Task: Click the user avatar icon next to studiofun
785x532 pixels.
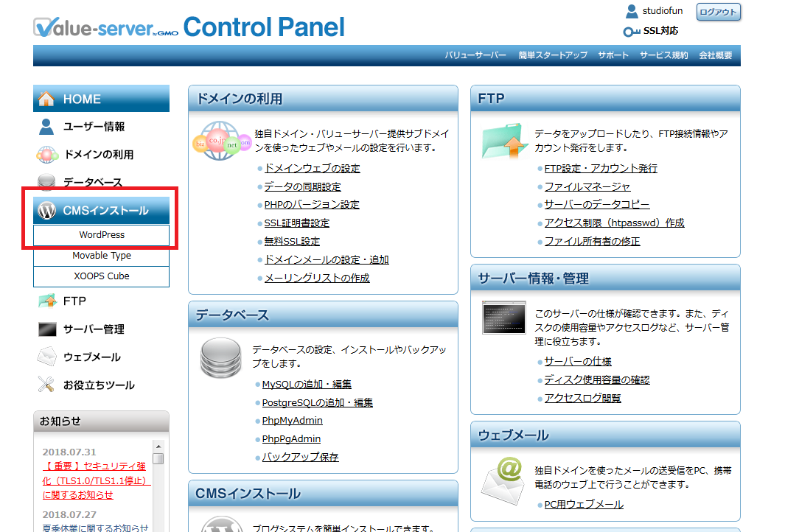Action: pyautogui.click(x=632, y=11)
